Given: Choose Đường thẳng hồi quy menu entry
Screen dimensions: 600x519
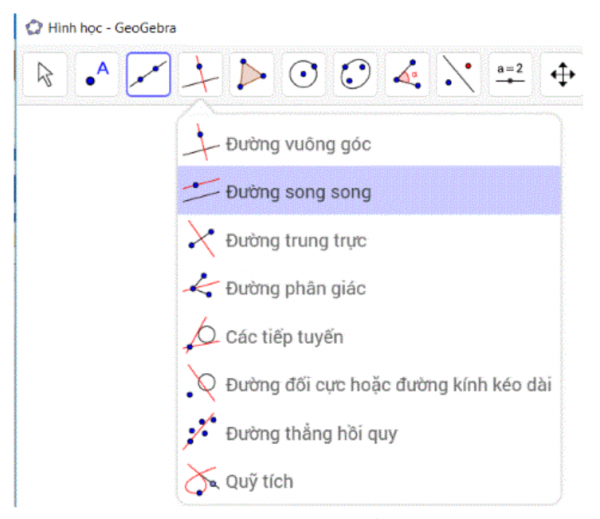Looking at the screenshot, I should click(x=369, y=433).
